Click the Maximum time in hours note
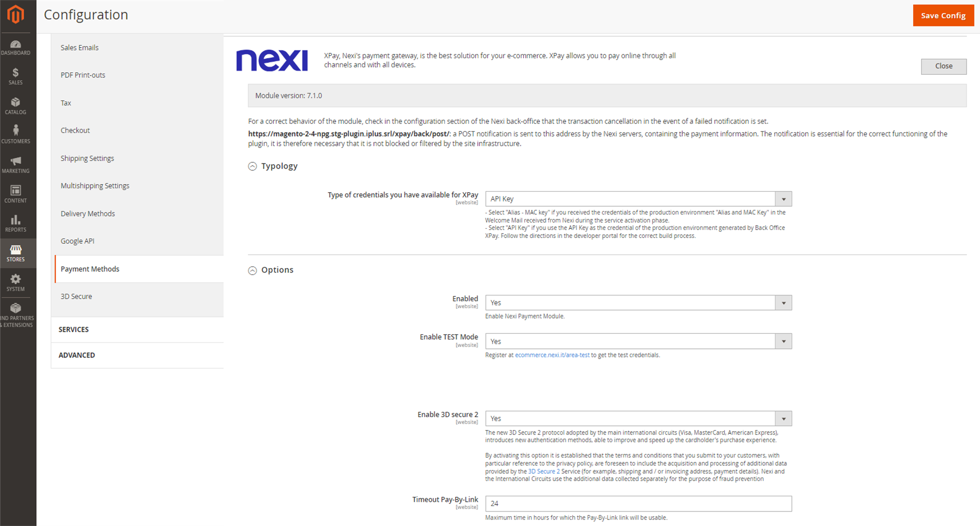Image resolution: width=980 pixels, height=526 pixels. (576, 518)
